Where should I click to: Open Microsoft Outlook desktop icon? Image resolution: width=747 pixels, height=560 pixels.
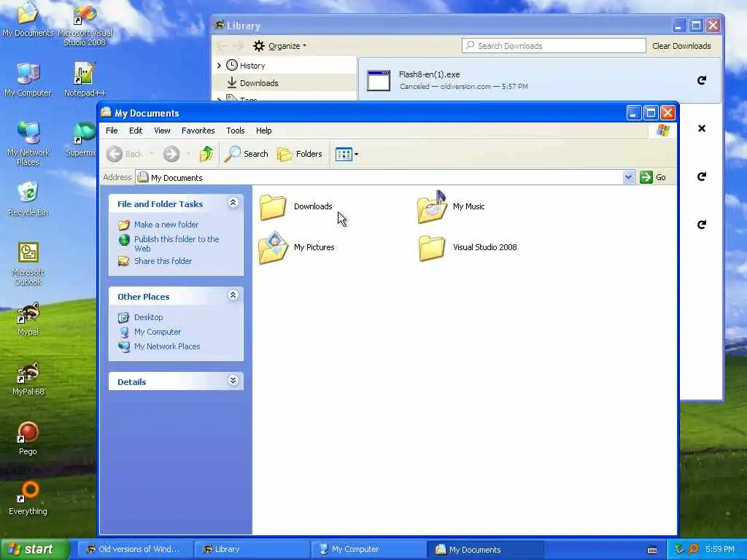click(x=28, y=264)
